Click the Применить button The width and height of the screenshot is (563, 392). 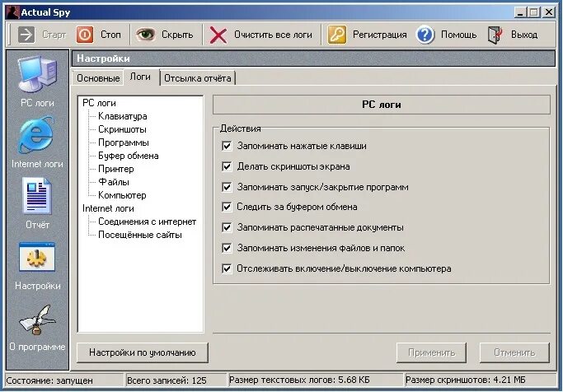[x=432, y=352]
